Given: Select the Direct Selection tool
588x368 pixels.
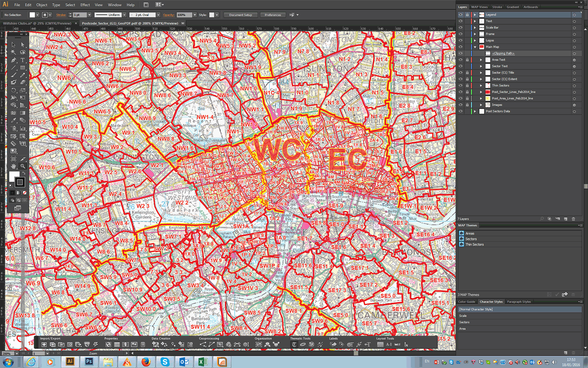Looking at the screenshot, I should [23, 44].
